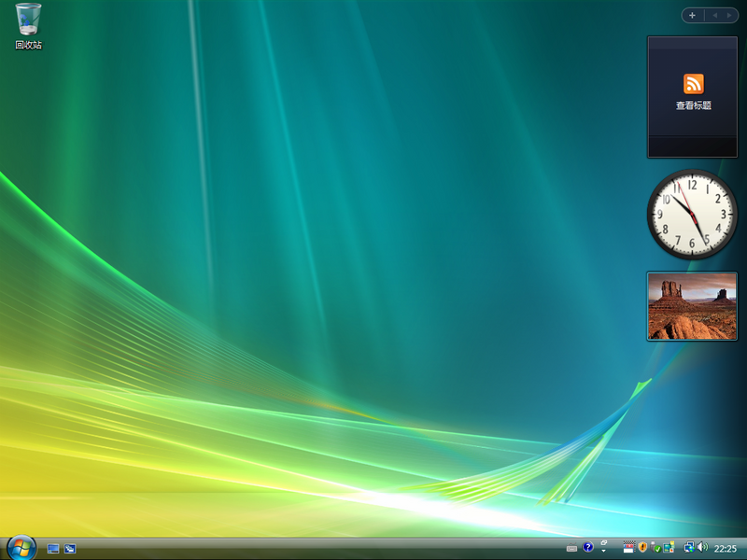Screen dimensions: 747x560
Task: Click the keyboard tray icon
Action: pos(571,548)
